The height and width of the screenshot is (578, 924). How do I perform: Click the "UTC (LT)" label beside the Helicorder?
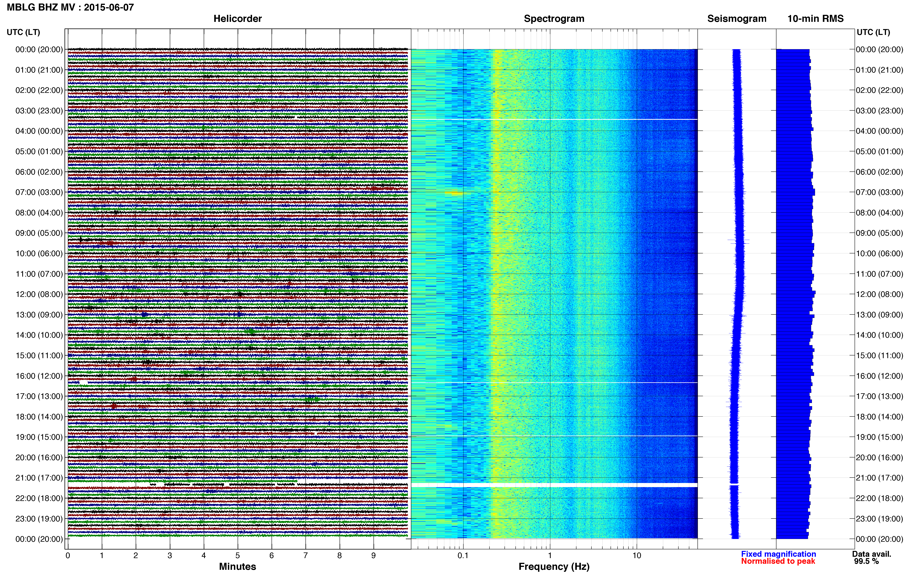(x=23, y=32)
